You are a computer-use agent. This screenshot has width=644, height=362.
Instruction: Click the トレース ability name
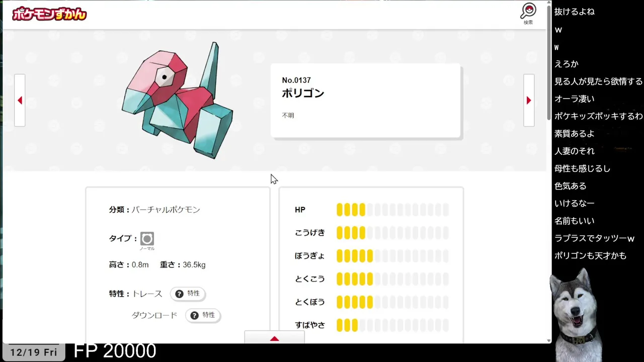(147, 294)
